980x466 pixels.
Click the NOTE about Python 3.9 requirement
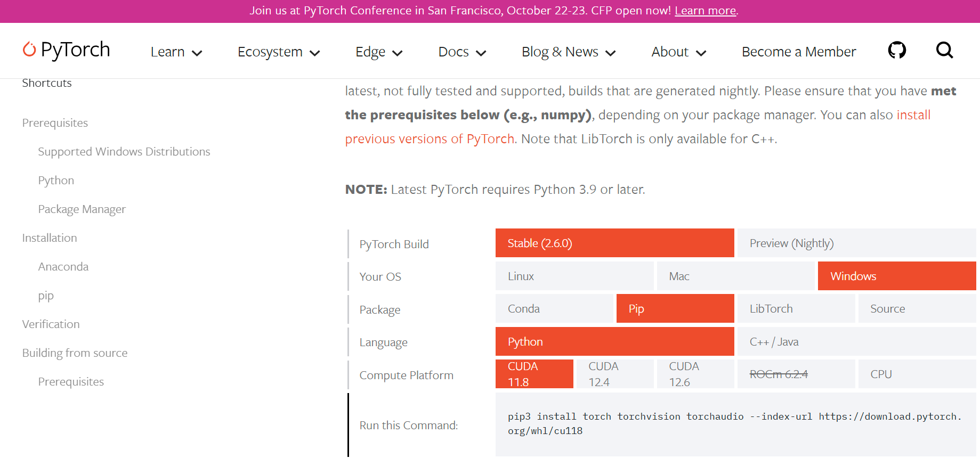(495, 190)
